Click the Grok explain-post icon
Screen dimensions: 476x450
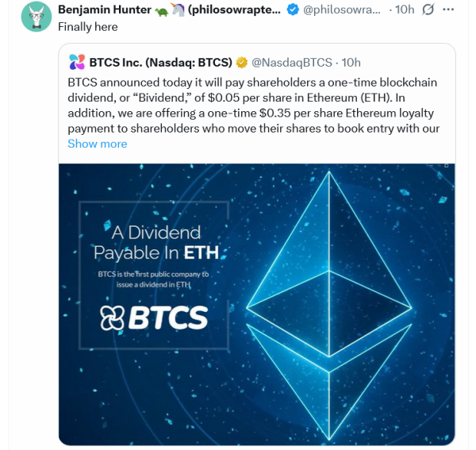pos(428,10)
